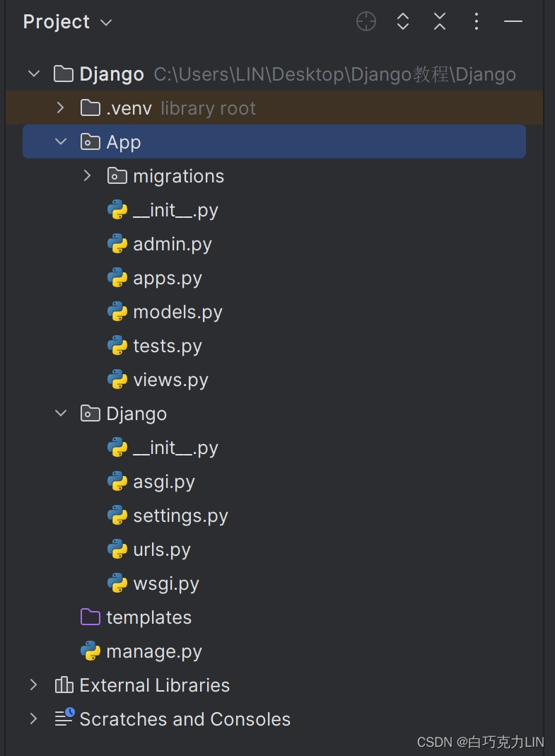Expand the migrations folder
The image size is (555, 756).
click(87, 175)
